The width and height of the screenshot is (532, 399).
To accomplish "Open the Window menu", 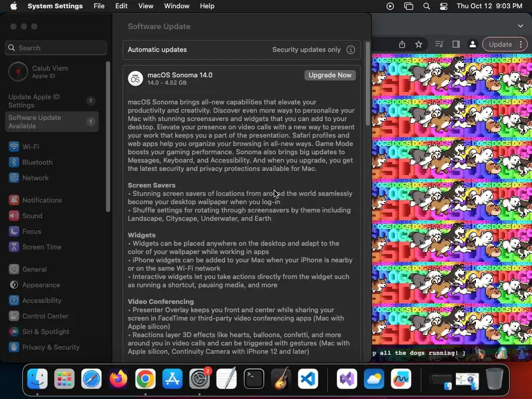I will tap(177, 6).
